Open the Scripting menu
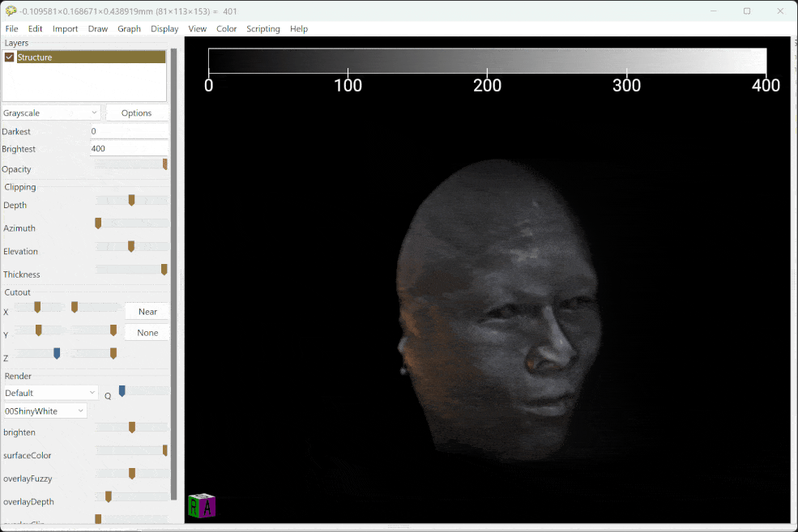This screenshot has height=532, width=798. coord(263,28)
